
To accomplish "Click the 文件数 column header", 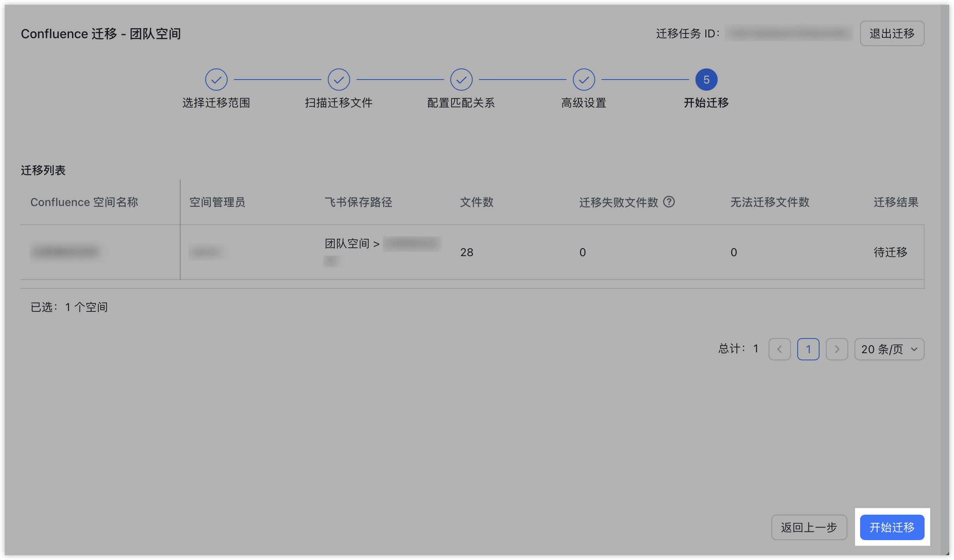I will (477, 202).
